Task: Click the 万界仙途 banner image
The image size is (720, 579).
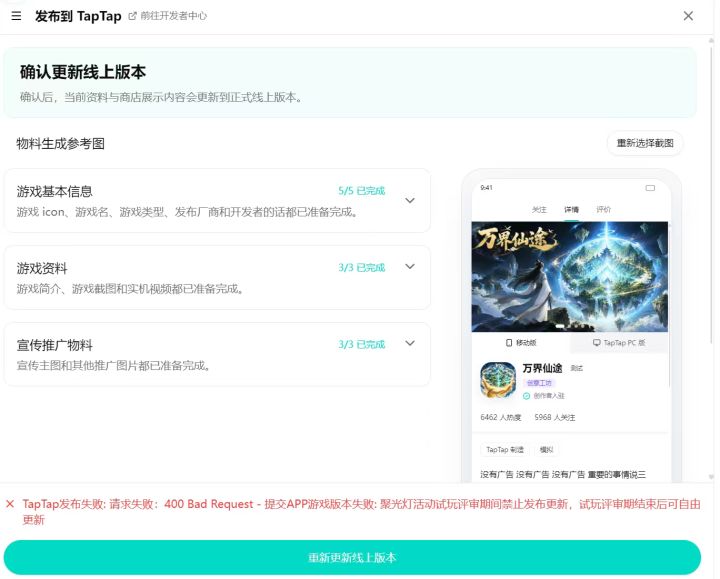Action: pos(570,276)
